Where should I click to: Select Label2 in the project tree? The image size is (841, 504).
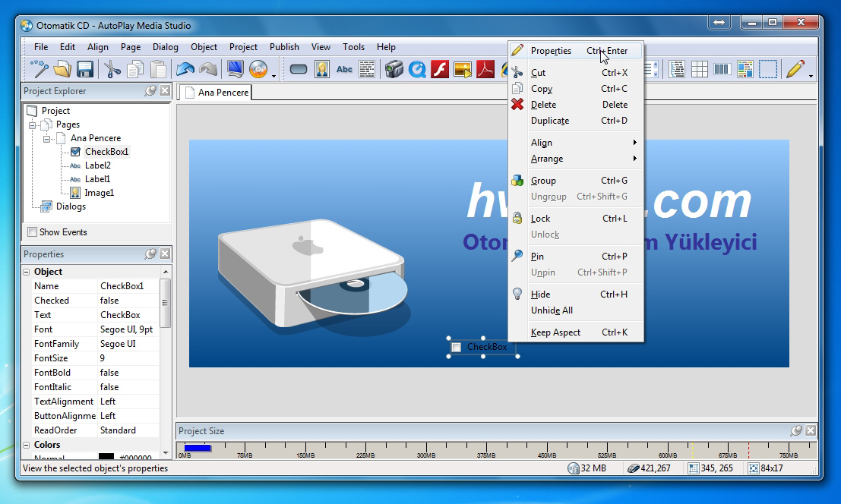point(97,165)
